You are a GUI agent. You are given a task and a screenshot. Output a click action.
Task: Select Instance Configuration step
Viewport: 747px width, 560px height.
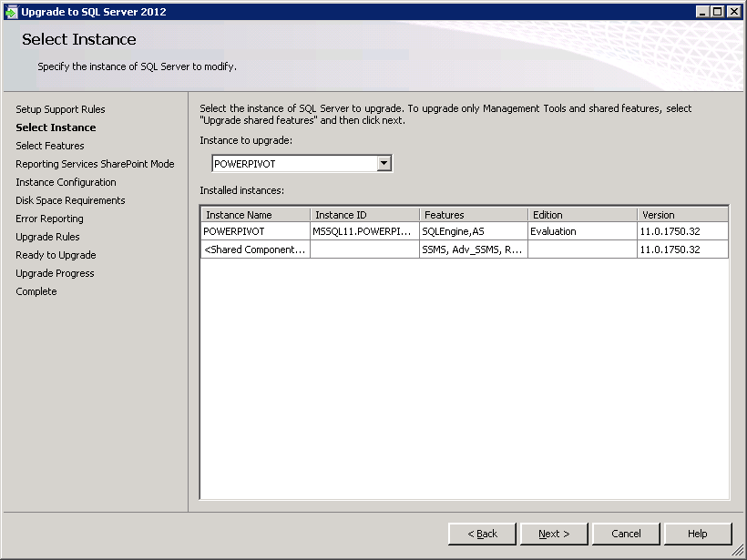[x=66, y=182]
